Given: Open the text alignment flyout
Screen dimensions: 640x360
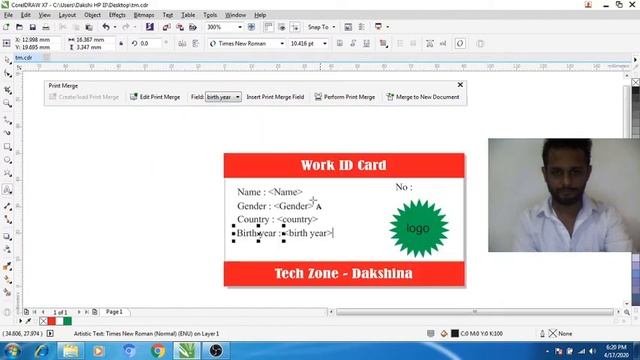Looking at the screenshot, I should (x=383, y=43).
